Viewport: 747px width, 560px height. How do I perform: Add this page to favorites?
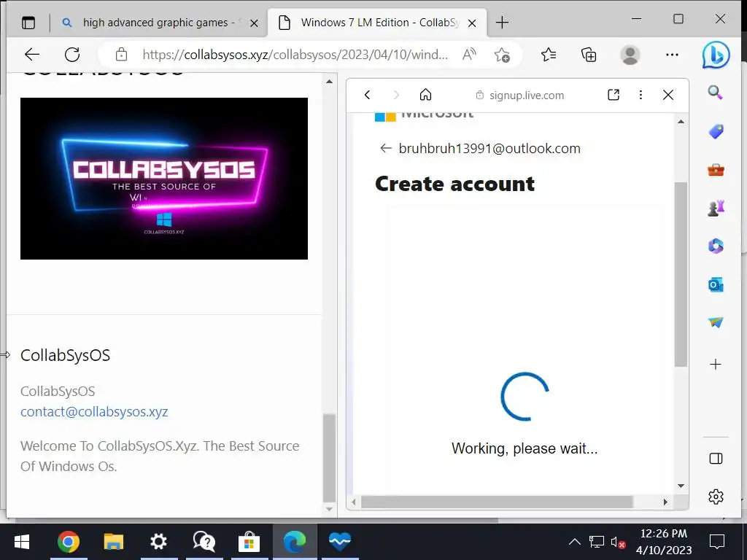(x=502, y=55)
